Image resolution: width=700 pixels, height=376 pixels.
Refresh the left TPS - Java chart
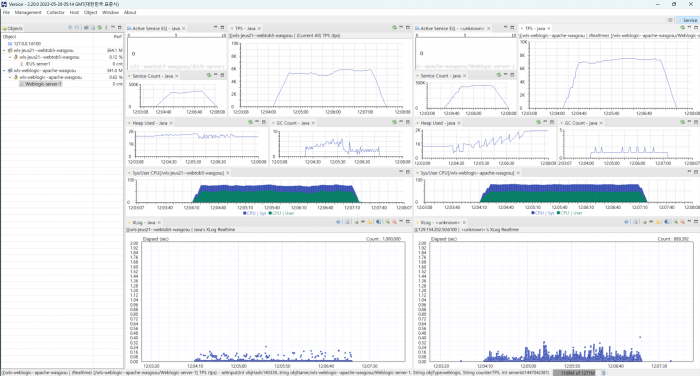(x=394, y=28)
